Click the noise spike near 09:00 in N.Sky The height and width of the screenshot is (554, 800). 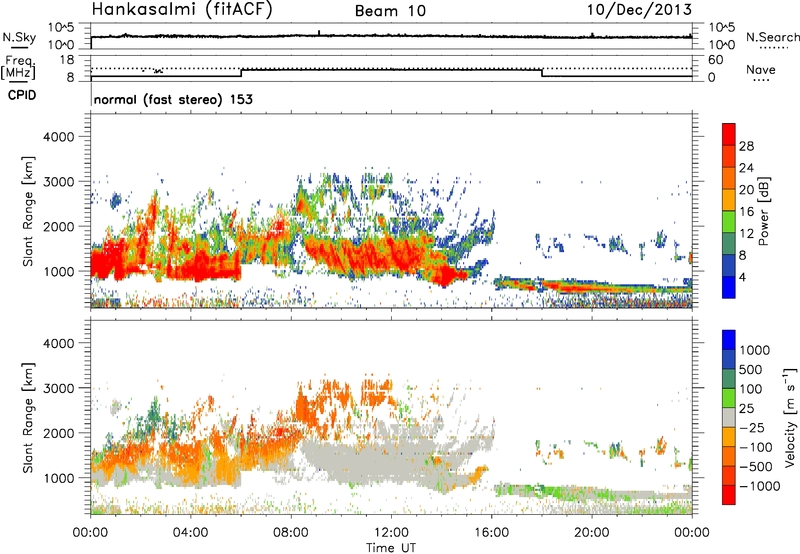(319, 33)
